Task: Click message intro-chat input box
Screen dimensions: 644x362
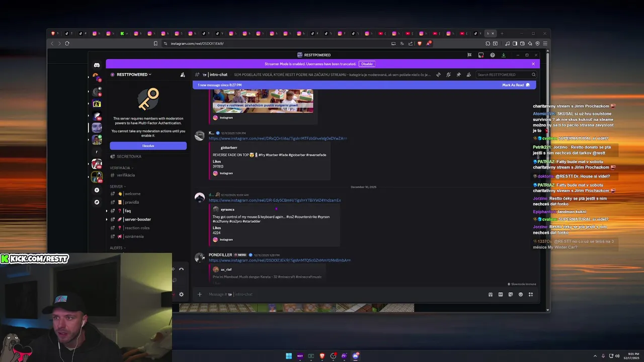Action: (x=342, y=294)
